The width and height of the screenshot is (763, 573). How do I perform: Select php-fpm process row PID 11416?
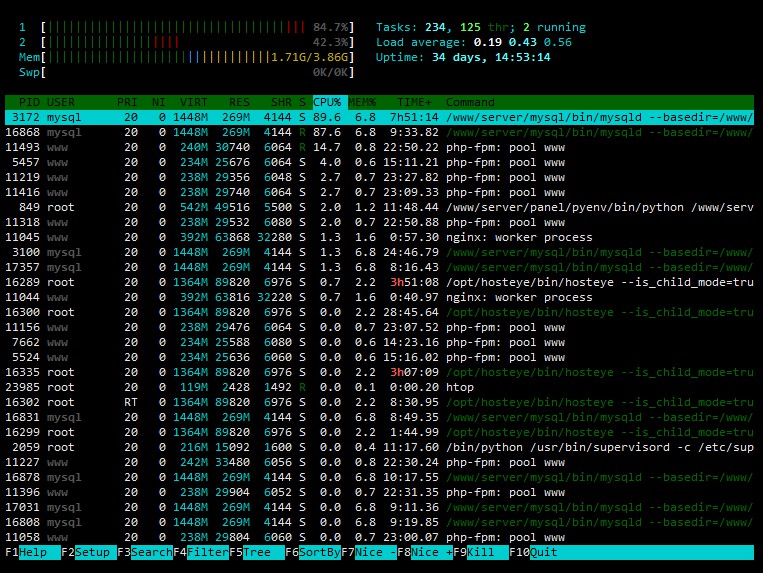pyautogui.click(x=379, y=193)
